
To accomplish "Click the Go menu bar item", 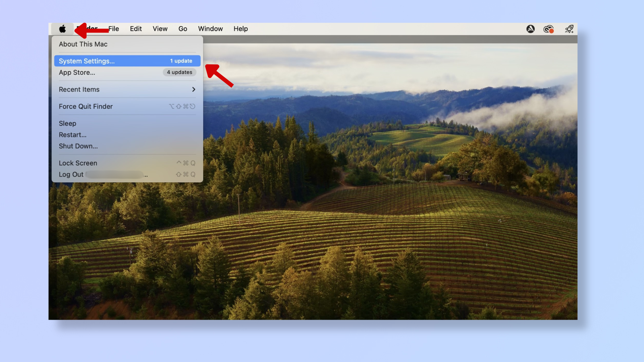I will pos(183,28).
